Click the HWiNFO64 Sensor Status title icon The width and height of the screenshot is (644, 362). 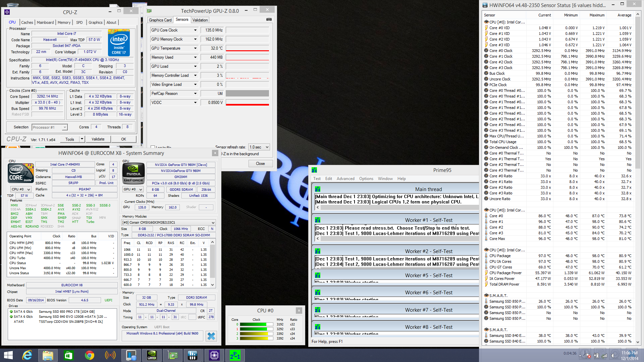tap(485, 5)
